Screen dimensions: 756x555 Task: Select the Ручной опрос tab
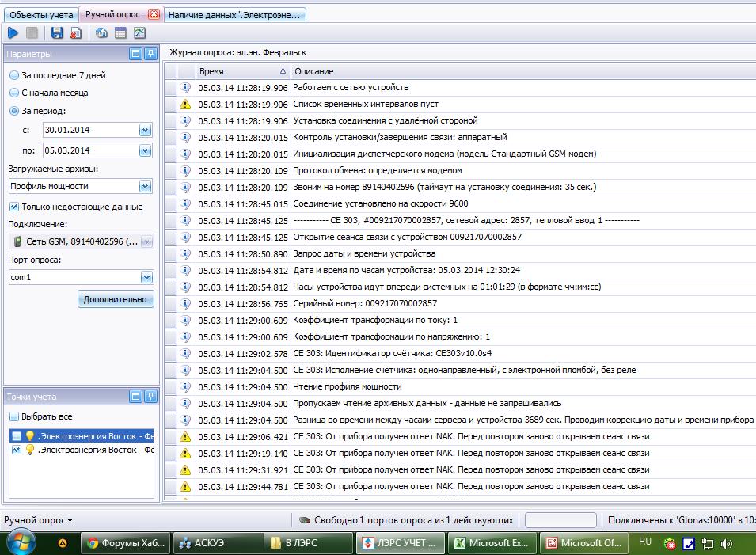point(113,14)
